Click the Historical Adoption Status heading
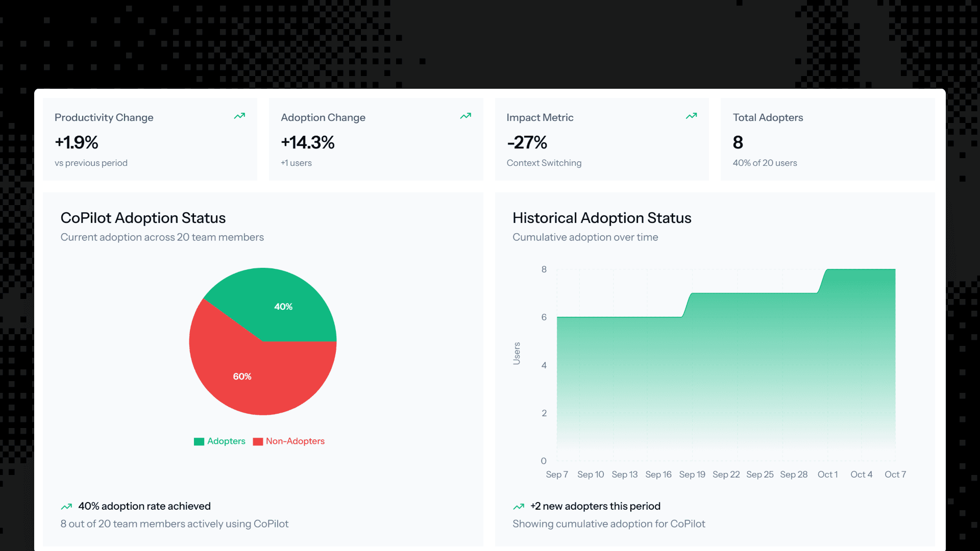 602,218
